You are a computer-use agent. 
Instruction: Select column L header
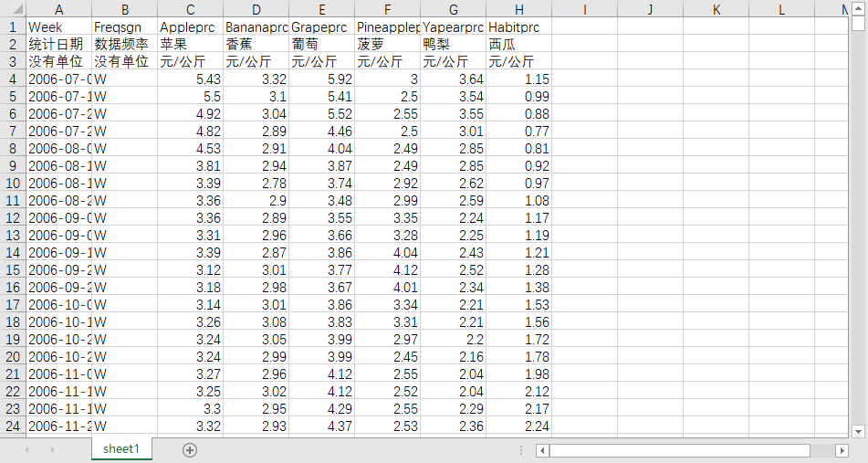(781, 9)
